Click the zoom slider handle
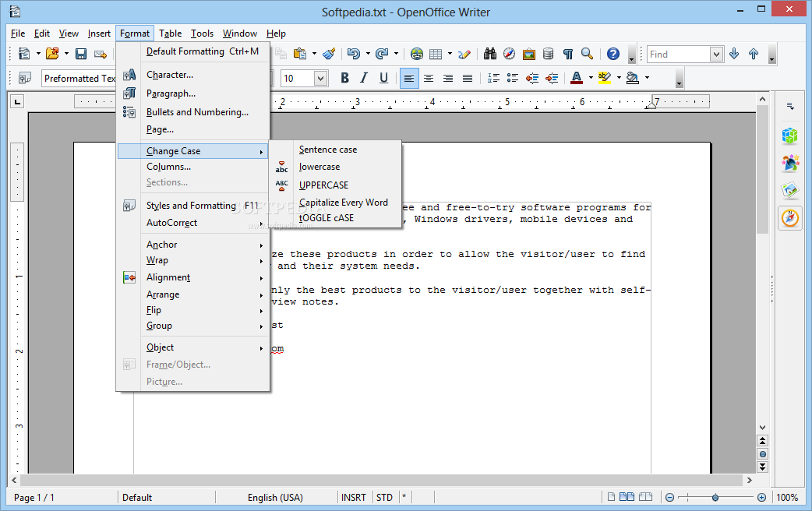This screenshot has width=812, height=511. (x=715, y=498)
